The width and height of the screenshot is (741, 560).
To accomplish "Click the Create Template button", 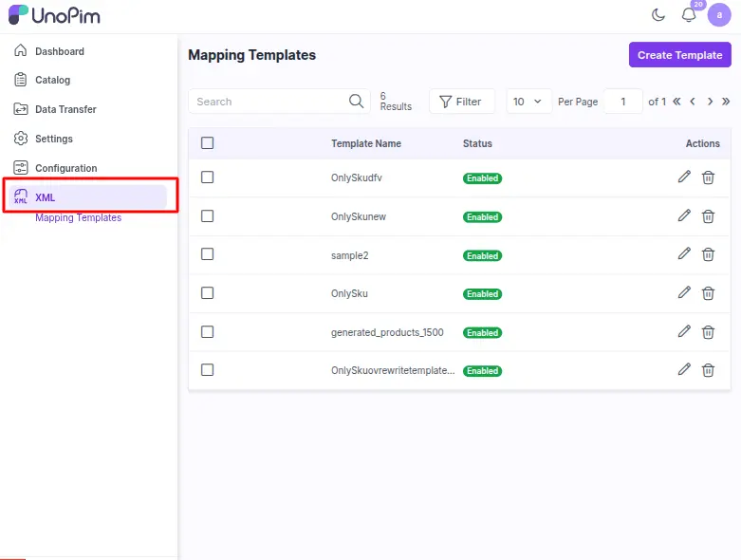I will click(679, 55).
